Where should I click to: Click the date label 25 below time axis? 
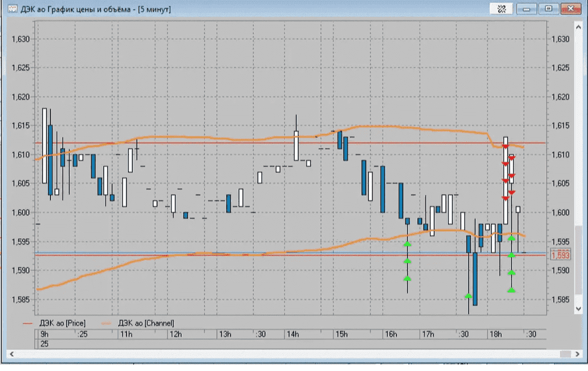[x=44, y=344]
